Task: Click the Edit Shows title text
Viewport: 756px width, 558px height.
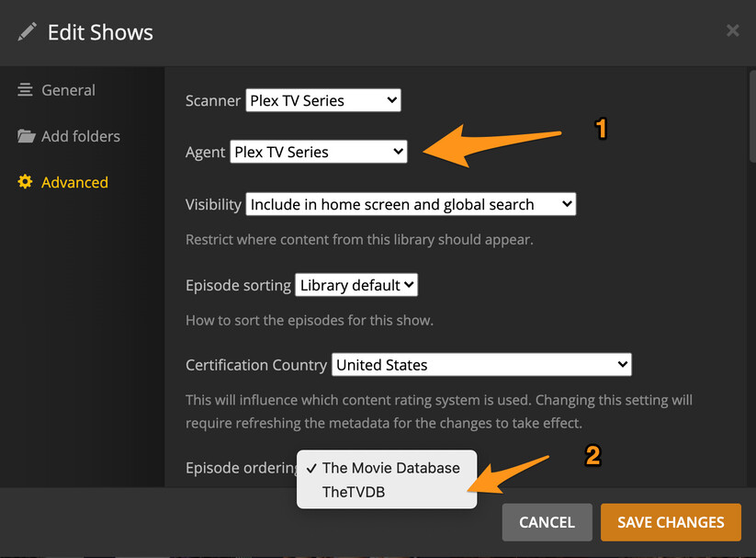Action: [100, 32]
